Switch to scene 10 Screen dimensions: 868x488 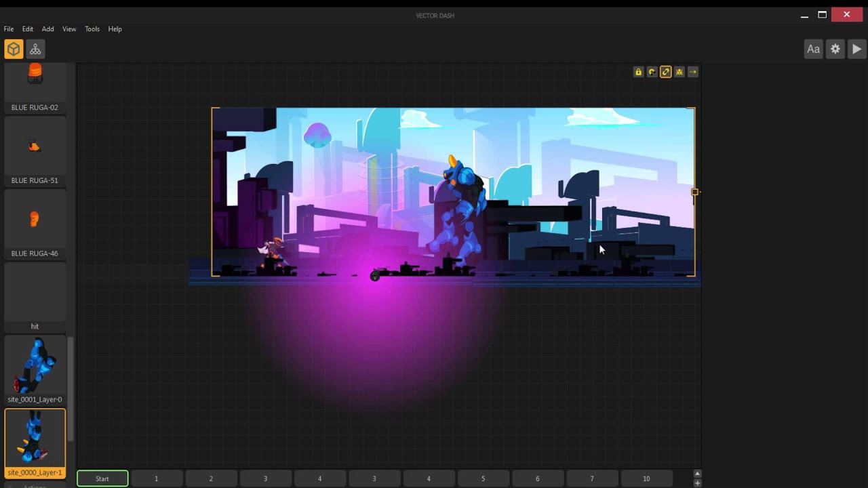(x=646, y=479)
